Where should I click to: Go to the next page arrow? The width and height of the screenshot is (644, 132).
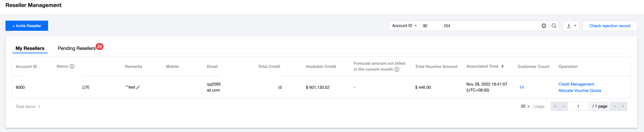[615, 106]
